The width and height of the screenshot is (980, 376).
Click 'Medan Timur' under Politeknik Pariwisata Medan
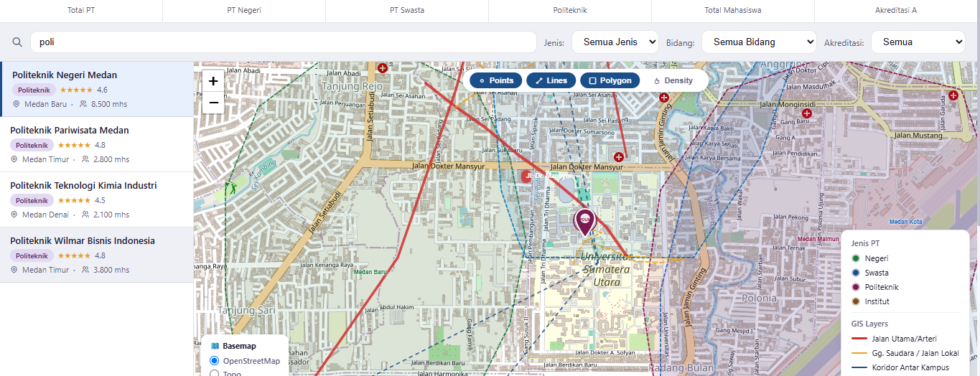click(x=45, y=159)
